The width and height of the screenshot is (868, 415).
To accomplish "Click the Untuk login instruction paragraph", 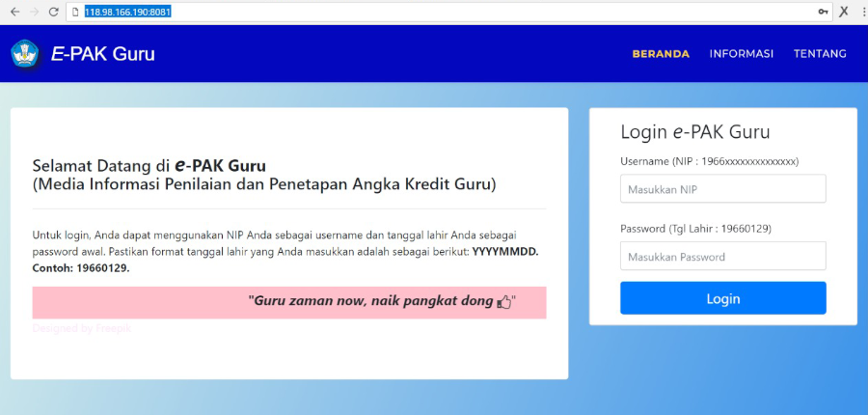I will pos(285,252).
